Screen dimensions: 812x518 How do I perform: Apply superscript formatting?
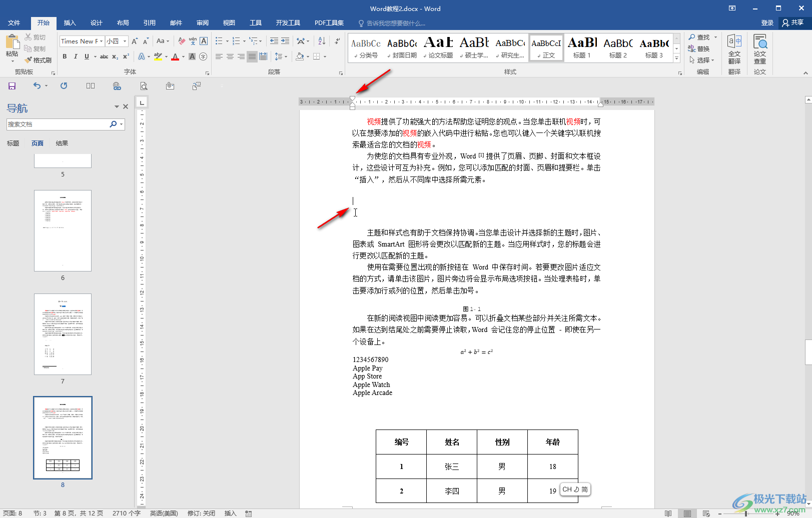[x=126, y=56]
